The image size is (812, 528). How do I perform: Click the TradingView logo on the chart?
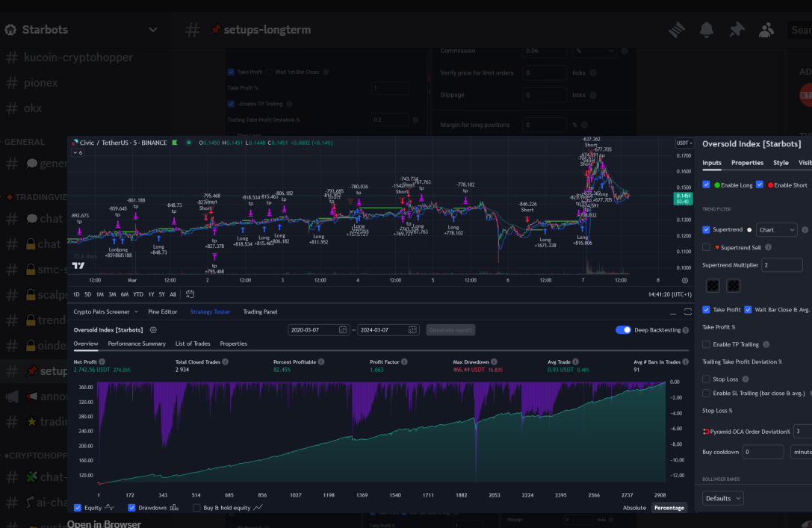coord(78,266)
